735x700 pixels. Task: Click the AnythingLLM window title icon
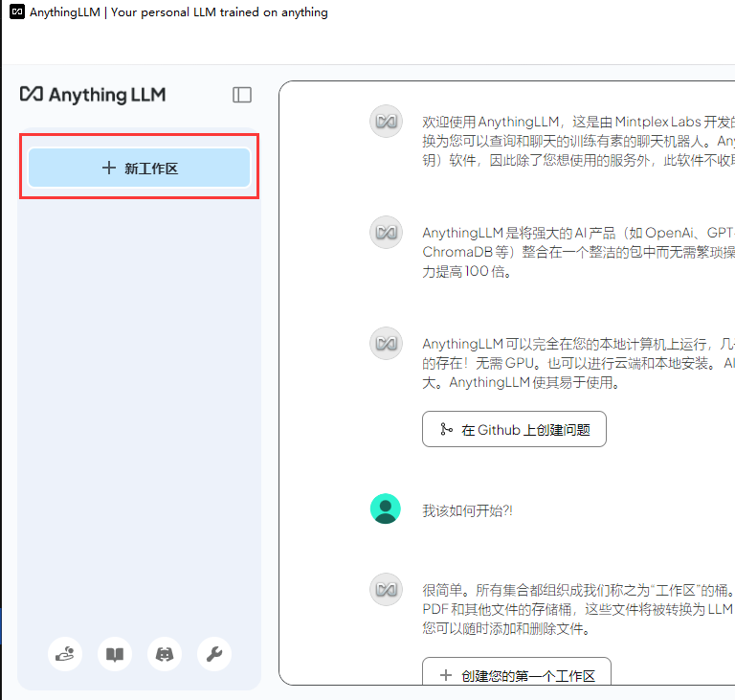point(17,11)
